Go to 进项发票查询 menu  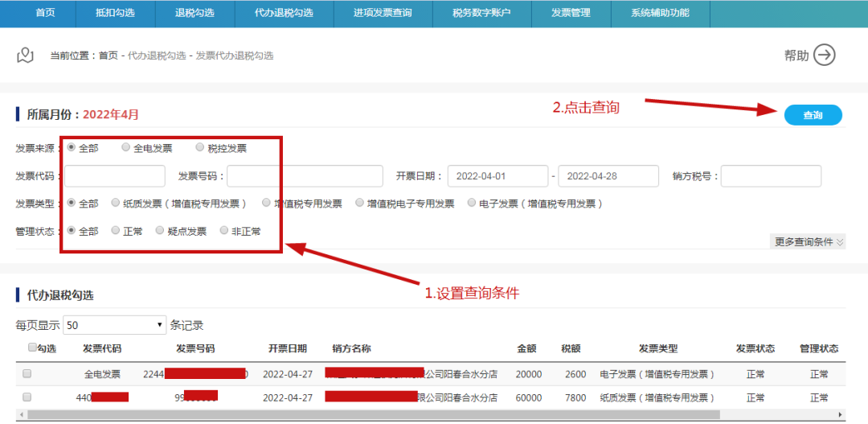(x=383, y=14)
